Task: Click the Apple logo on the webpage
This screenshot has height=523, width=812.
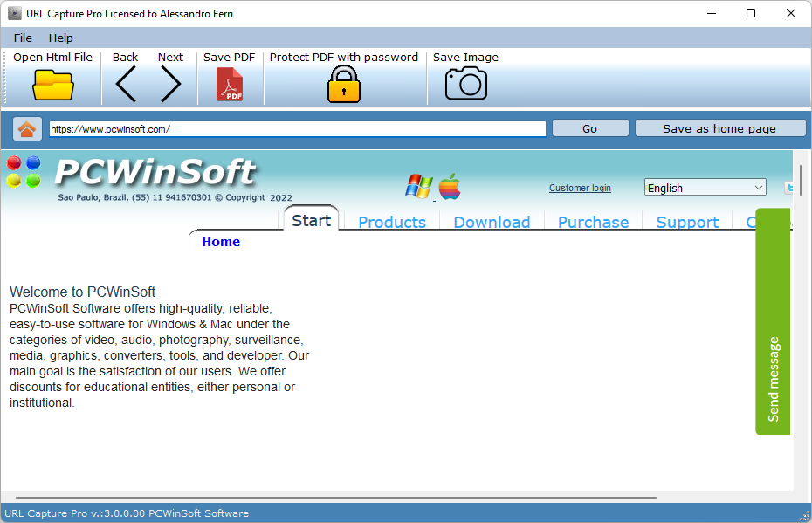Action: click(450, 186)
